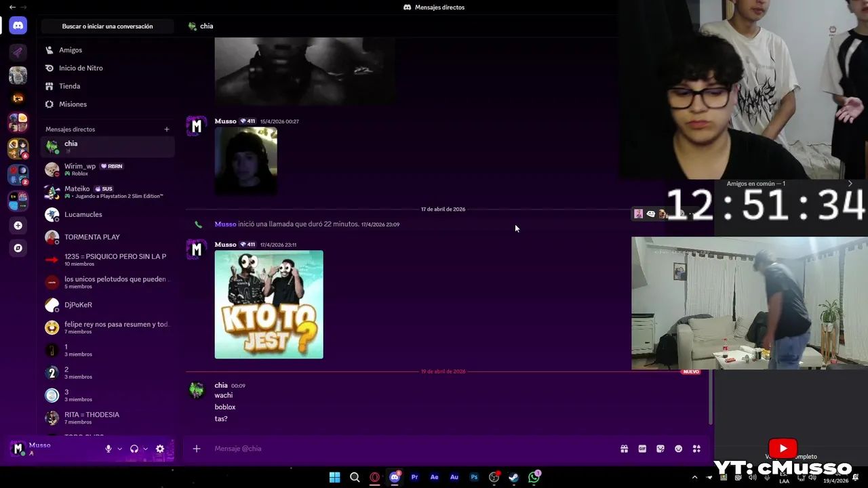Expand headphone output options arrow
This screenshot has height=488, width=868.
pyautogui.click(x=145, y=449)
